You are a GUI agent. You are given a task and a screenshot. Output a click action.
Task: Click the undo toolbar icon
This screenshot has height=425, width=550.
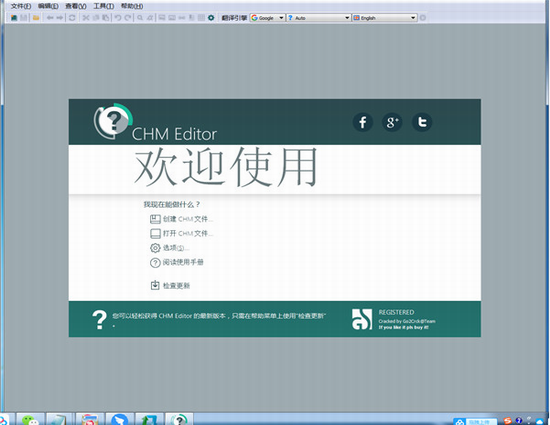point(118,18)
